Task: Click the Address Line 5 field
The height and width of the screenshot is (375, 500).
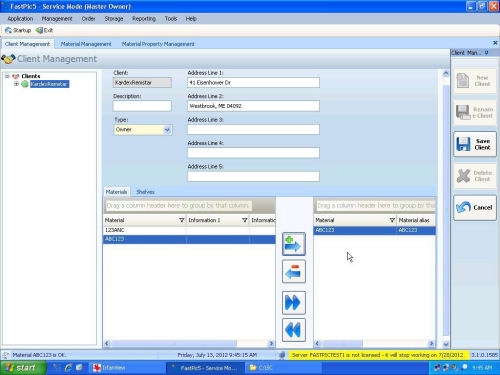Action: [253, 176]
